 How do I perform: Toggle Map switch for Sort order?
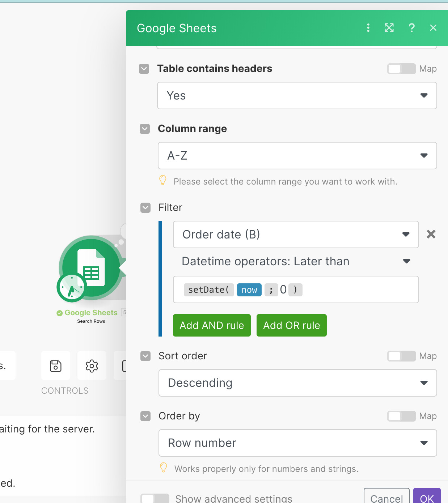(x=401, y=356)
